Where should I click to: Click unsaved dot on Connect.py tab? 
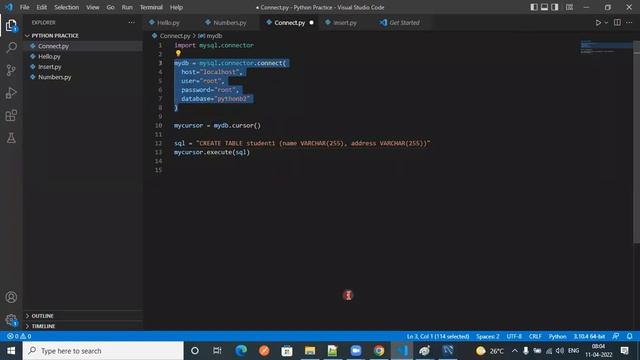[311, 23]
